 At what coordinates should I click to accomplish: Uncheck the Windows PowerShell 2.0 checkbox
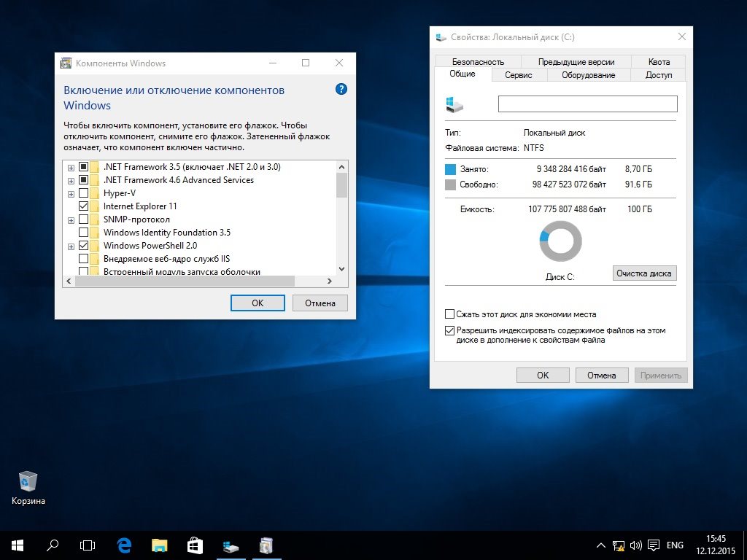point(83,246)
